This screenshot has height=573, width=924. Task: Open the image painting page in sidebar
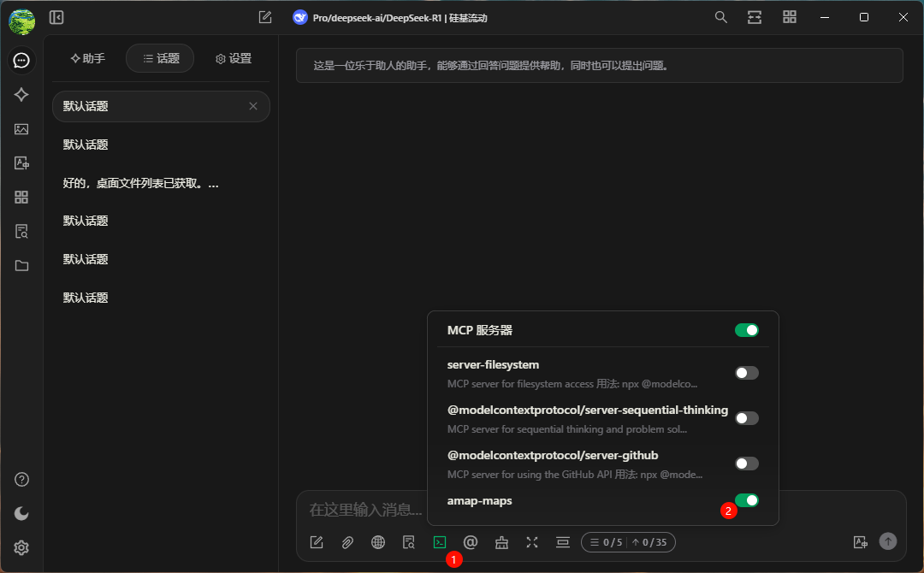coord(21,129)
